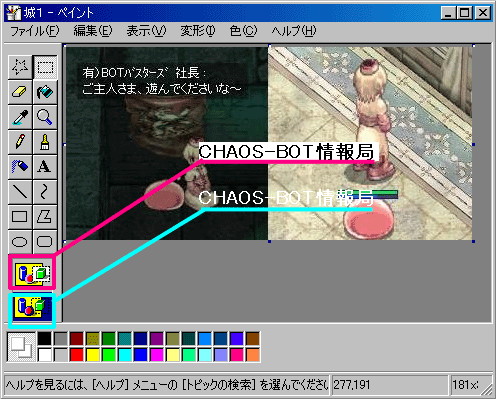The width and height of the screenshot is (496, 399).
Task: Choose the Fill With Color bucket tool
Action: 45,92
